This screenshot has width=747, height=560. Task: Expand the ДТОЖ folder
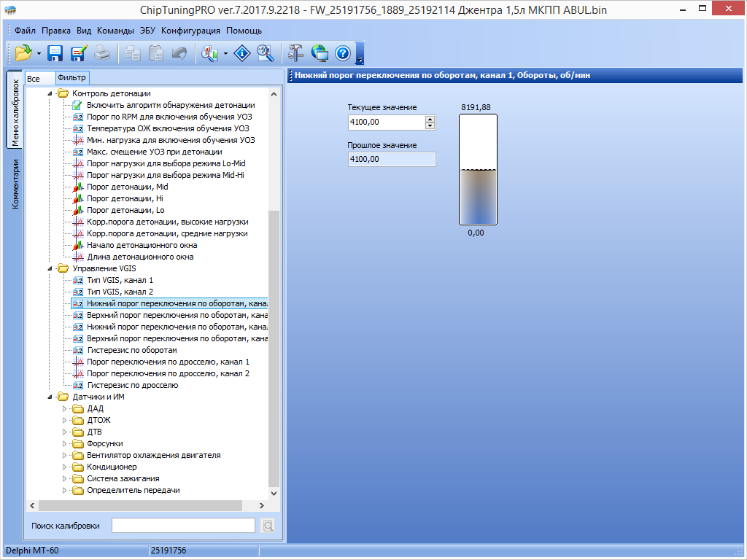click(64, 420)
